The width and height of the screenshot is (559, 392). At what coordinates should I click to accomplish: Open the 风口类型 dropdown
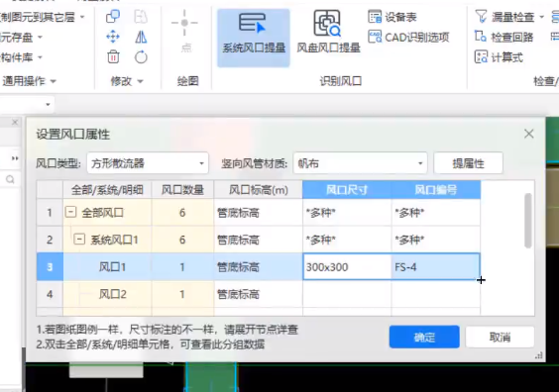coord(148,163)
